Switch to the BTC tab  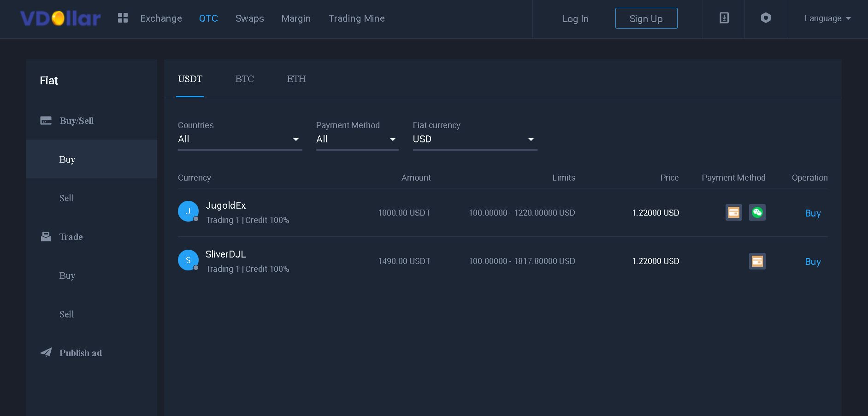click(244, 79)
